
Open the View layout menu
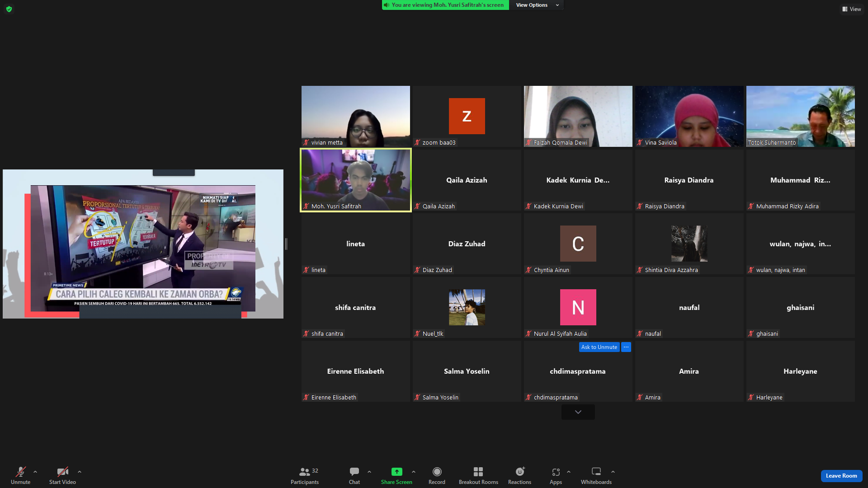click(851, 9)
